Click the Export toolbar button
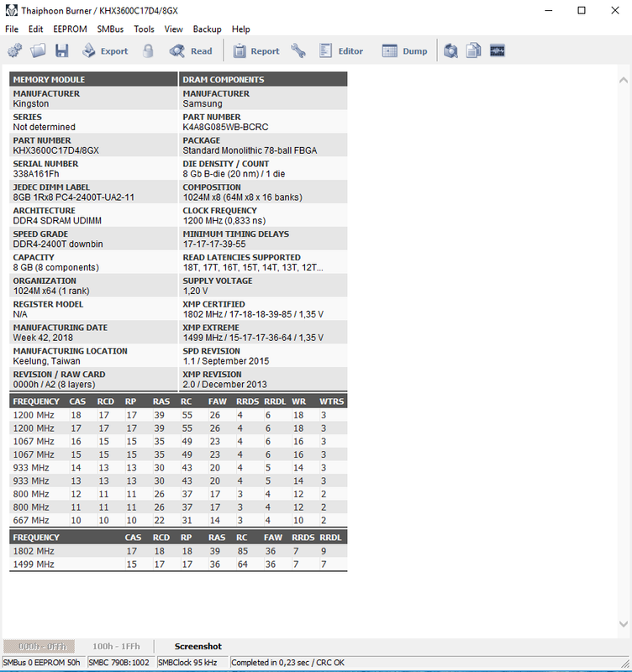This screenshot has width=632, height=672. coord(106,50)
